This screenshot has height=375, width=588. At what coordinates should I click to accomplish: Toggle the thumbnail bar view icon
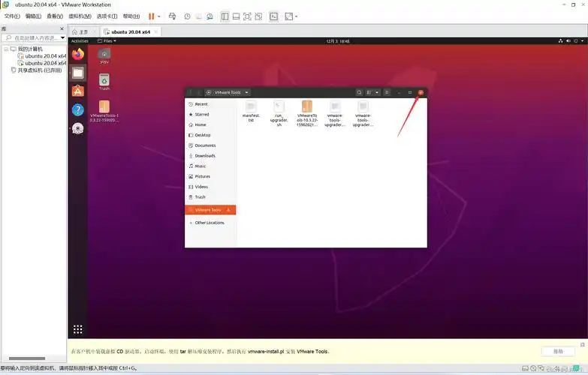tap(236, 16)
